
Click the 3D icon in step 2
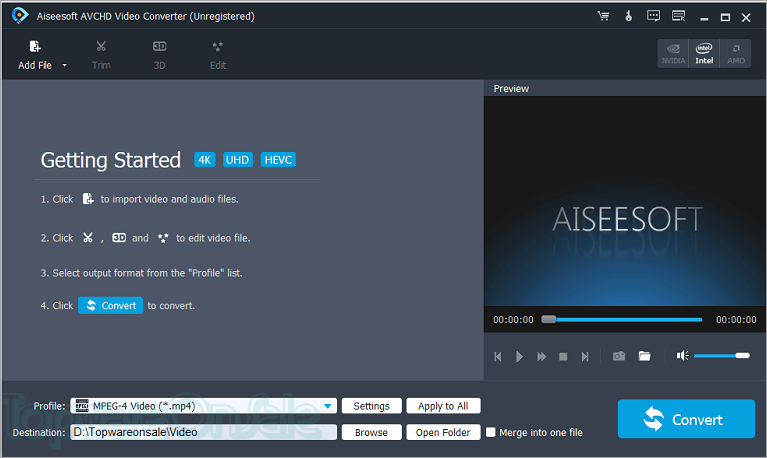(119, 238)
